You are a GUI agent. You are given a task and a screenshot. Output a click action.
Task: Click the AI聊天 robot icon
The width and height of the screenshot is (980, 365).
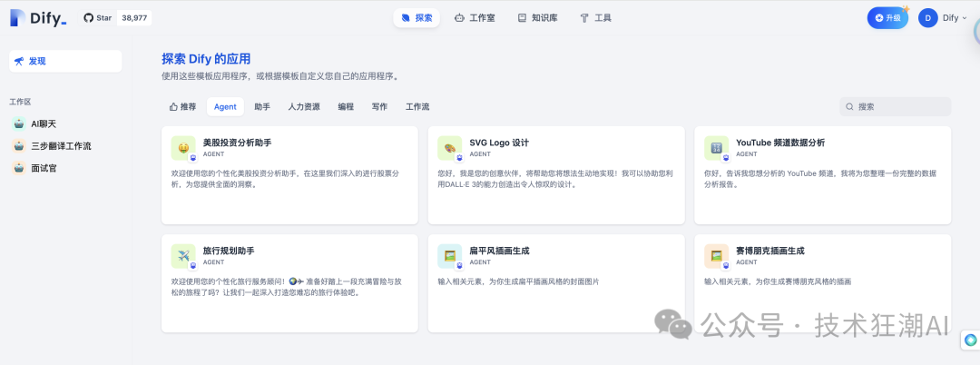click(x=19, y=123)
